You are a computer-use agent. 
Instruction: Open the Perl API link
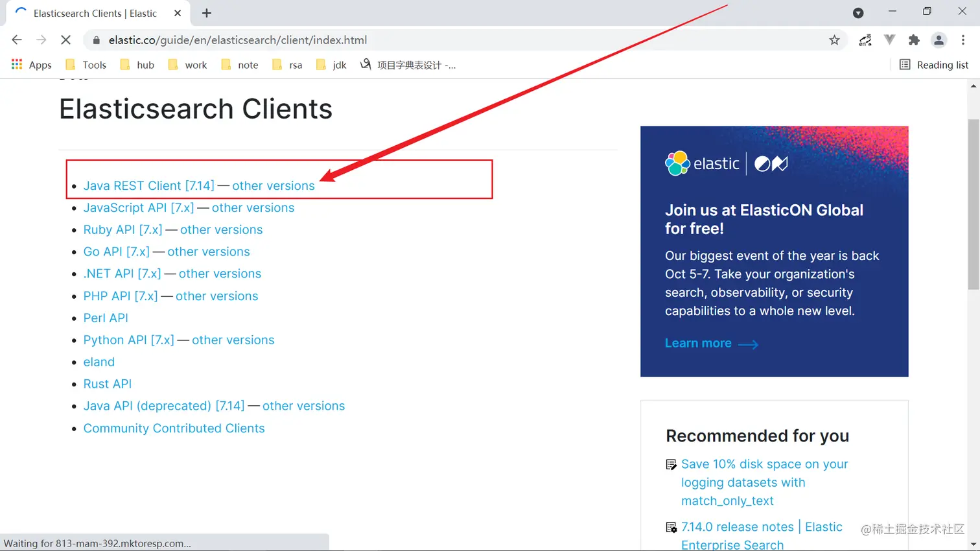pos(106,318)
